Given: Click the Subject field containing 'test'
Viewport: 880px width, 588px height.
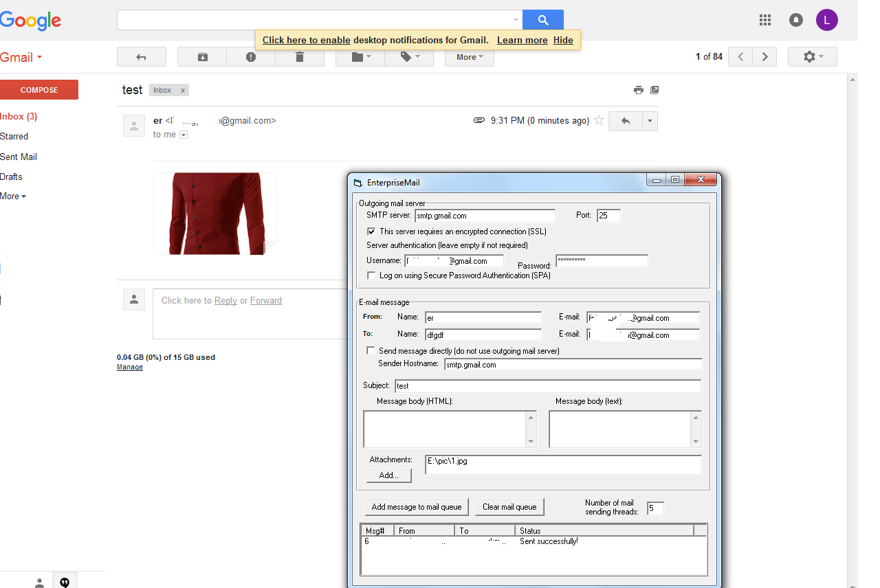Looking at the screenshot, I should coord(548,386).
